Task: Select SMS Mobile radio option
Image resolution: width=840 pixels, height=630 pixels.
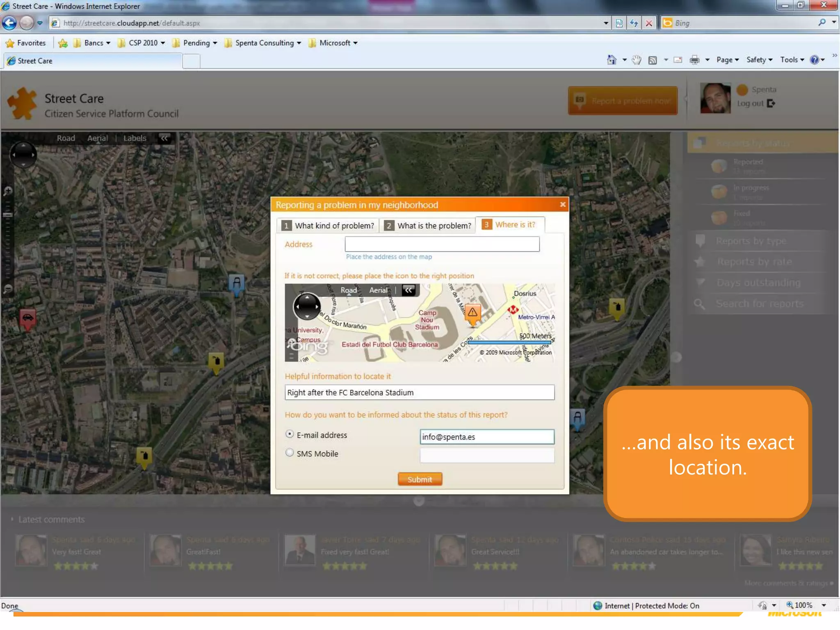Action: [290, 452]
